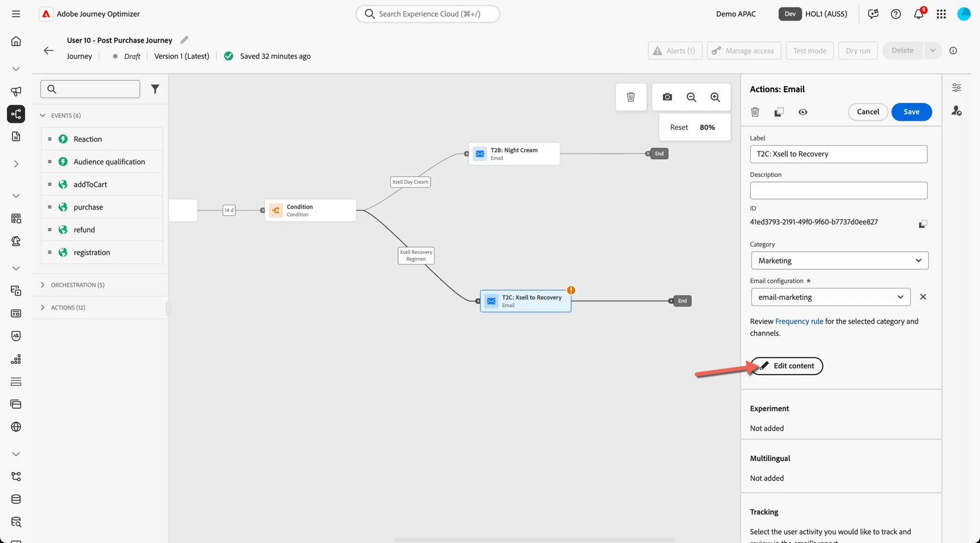Viewport: 980px width, 543px height.
Task: Copy the action ID to clipboard
Action: (923, 224)
